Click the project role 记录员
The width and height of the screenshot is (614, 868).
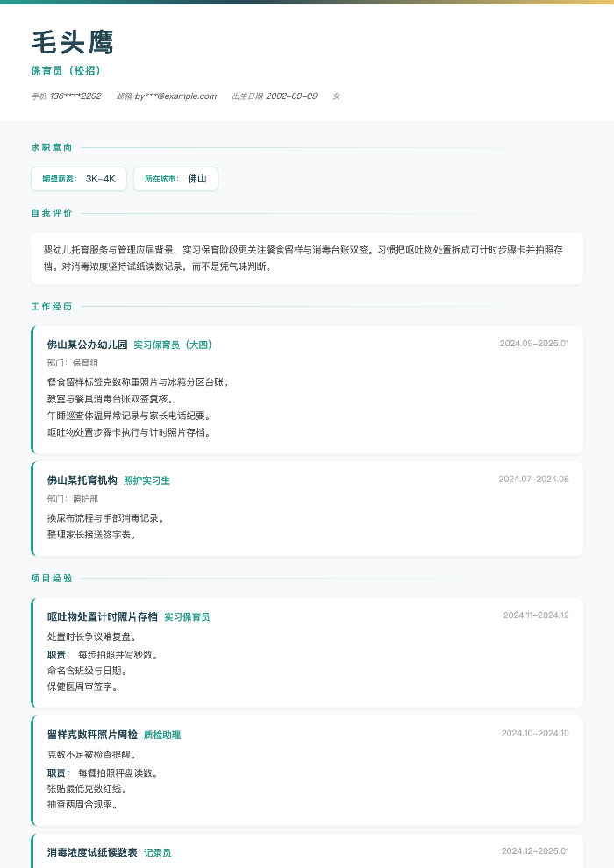pyautogui.click(x=157, y=852)
